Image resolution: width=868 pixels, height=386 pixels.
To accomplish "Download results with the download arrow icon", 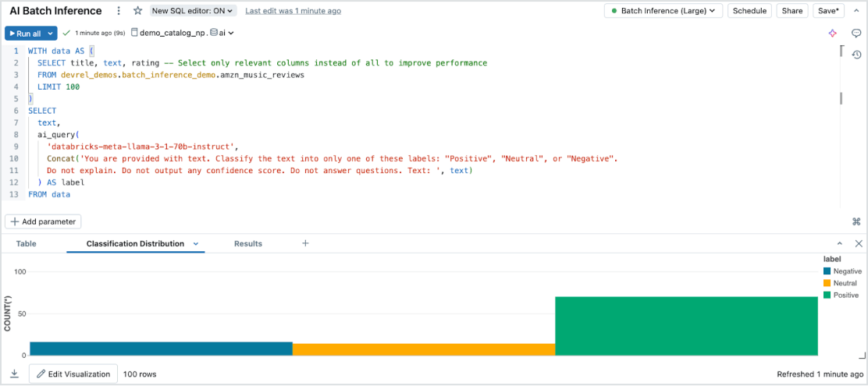I will pyautogui.click(x=15, y=374).
